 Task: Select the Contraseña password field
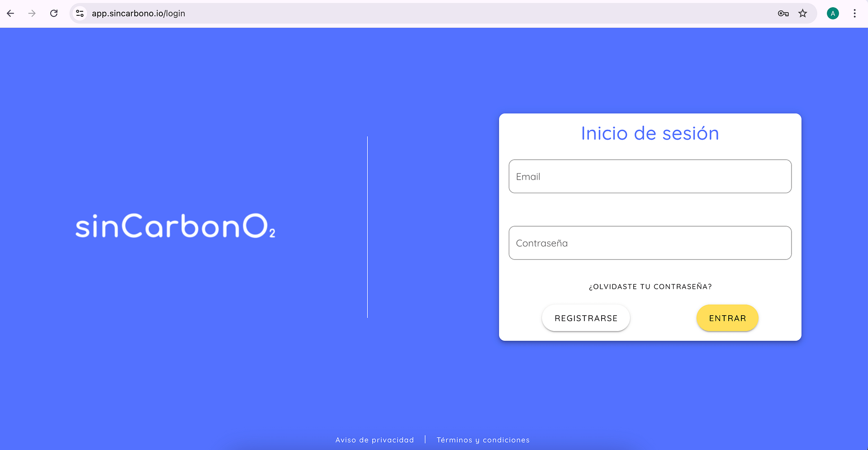click(650, 243)
